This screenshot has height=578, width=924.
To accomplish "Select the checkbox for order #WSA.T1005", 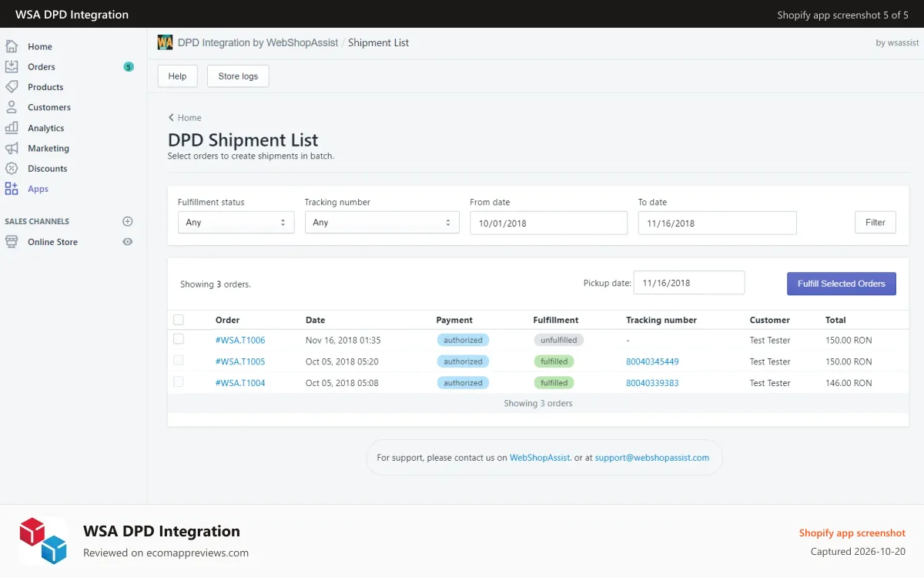I will point(179,360).
